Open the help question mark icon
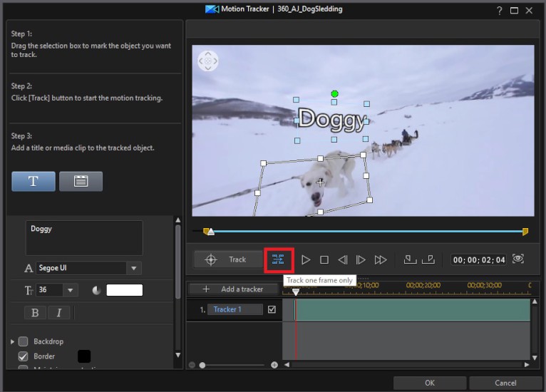546x392 pixels. [500, 11]
